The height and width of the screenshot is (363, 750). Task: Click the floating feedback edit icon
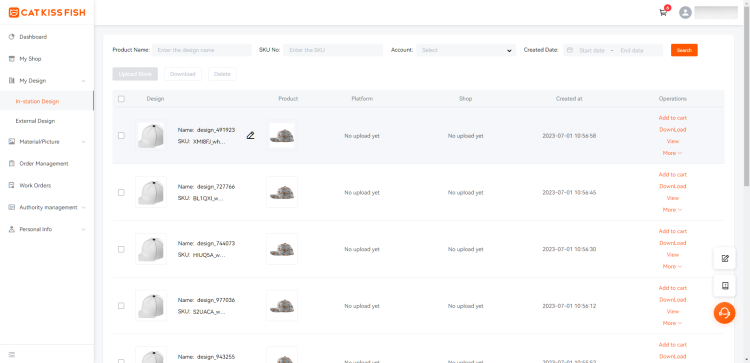pos(725,258)
